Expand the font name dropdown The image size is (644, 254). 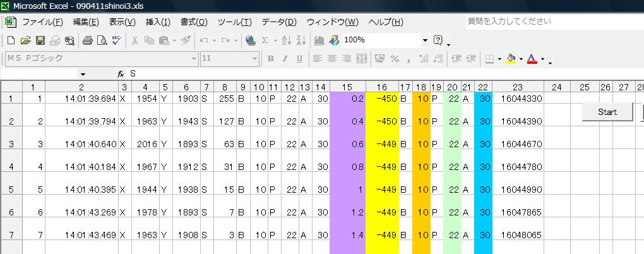194,59
